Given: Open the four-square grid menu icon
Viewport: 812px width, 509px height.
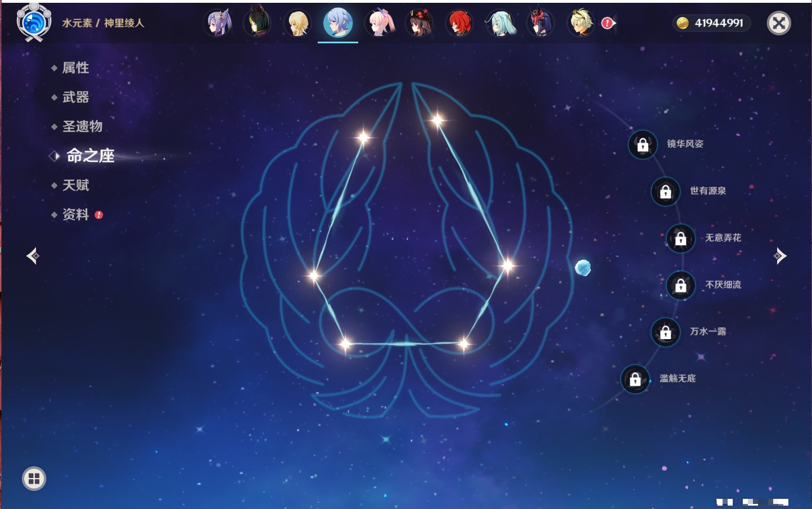Looking at the screenshot, I should [x=34, y=479].
